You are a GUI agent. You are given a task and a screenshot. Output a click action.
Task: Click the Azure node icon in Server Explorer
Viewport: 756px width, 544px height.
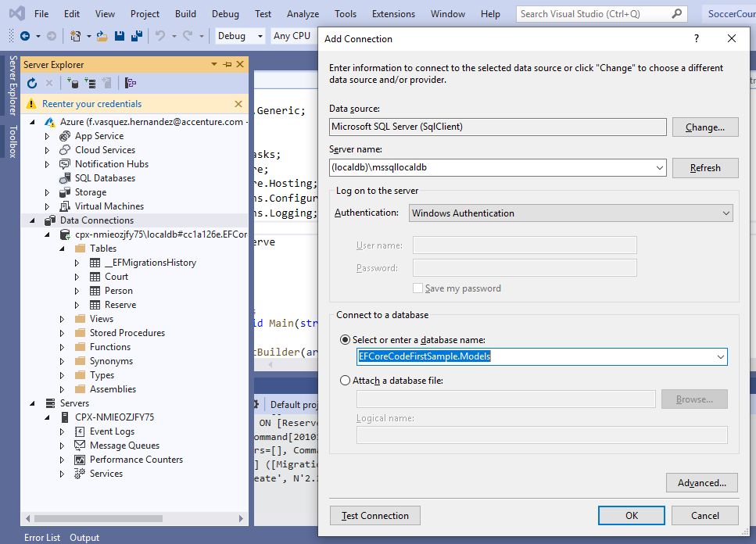(x=50, y=122)
